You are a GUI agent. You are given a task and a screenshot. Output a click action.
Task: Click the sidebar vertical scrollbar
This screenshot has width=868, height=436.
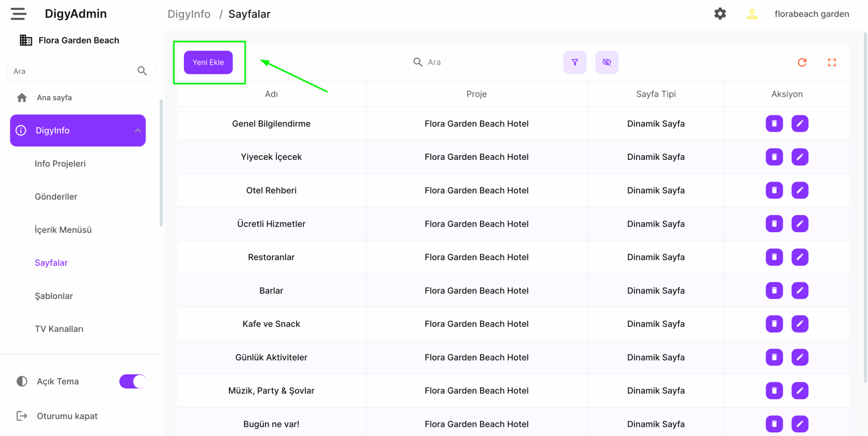(x=161, y=163)
